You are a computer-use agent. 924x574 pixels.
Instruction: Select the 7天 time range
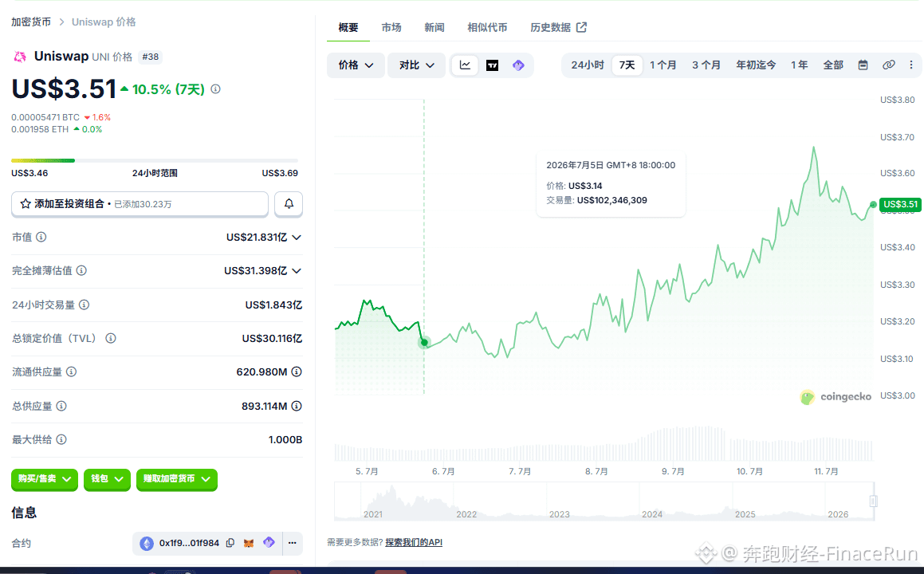(x=627, y=65)
